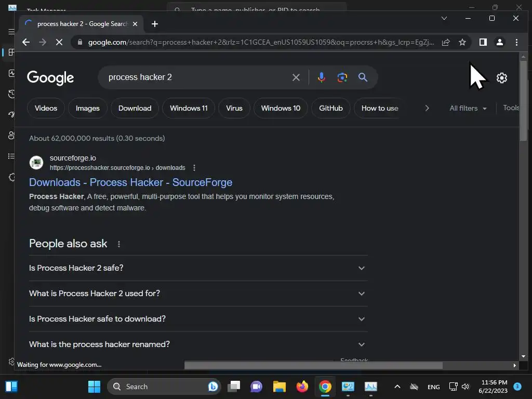Click the vertical page scrollbar

pyautogui.click(x=523, y=101)
